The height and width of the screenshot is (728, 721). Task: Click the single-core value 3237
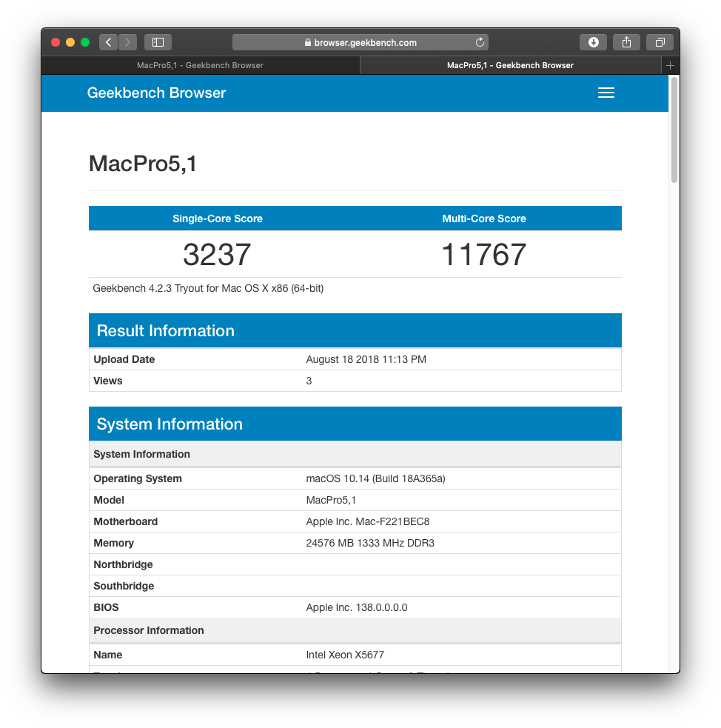(x=217, y=255)
